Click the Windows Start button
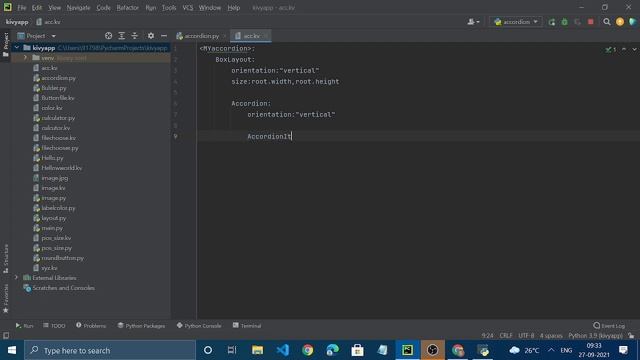Viewport: 640px width, 360px height. click(12, 350)
